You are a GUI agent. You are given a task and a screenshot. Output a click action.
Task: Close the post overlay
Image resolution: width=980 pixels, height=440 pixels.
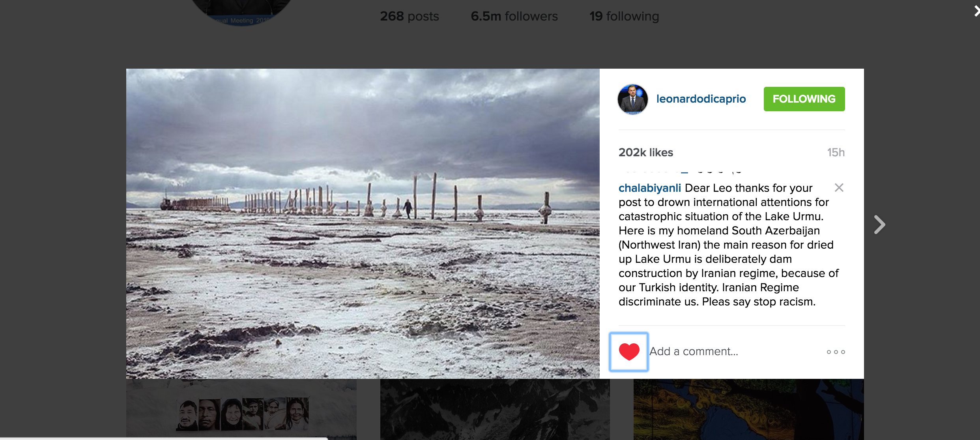click(976, 11)
